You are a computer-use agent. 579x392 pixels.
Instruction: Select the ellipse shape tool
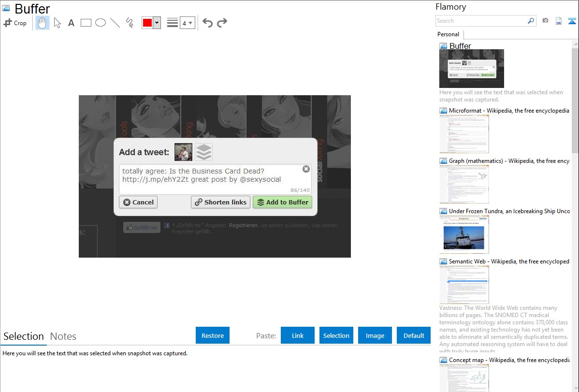click(101, 23)
